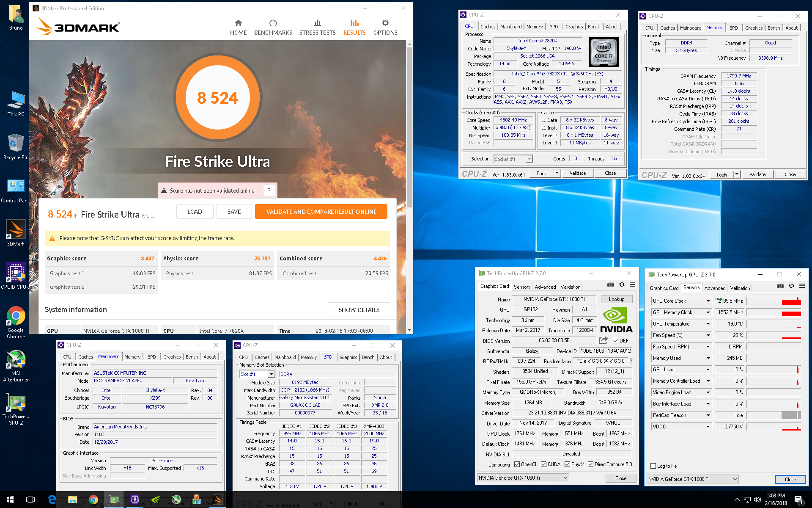
Task: Open STRESS TESTS in 3DMark
Action: 317,28
